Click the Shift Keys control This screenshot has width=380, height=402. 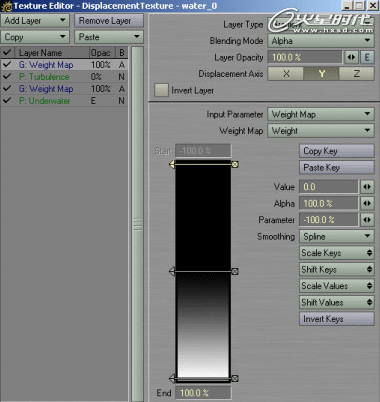pos(337,269)
